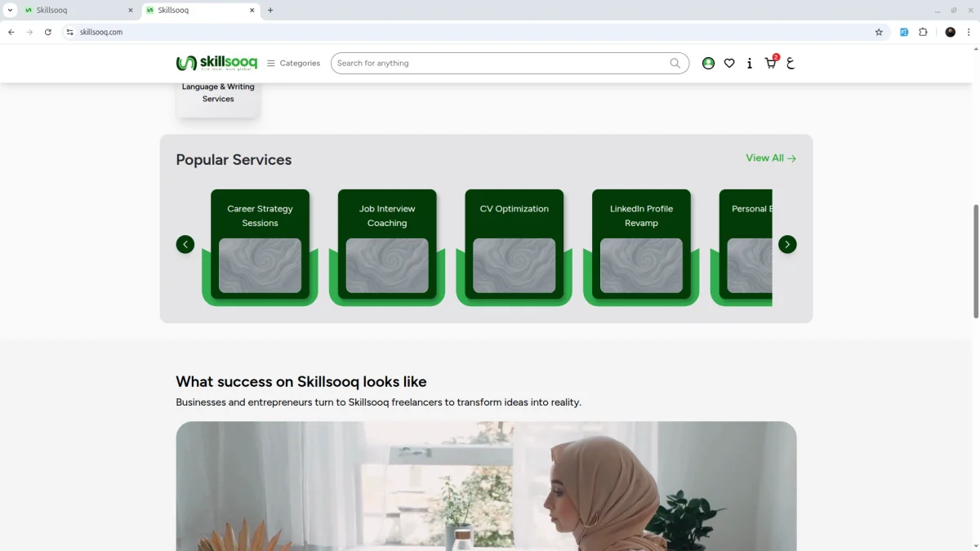The width and height of the screenshot is (980, 551).
Task: Reload the page
Action: tap(48, 32)
